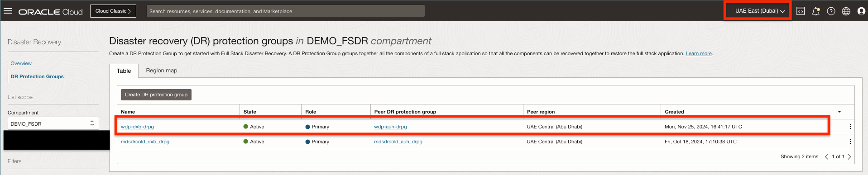Click Primary role in wdp-dxb-drpg row
The height and width of the screenshot is (175, 868).
(317, 127)
